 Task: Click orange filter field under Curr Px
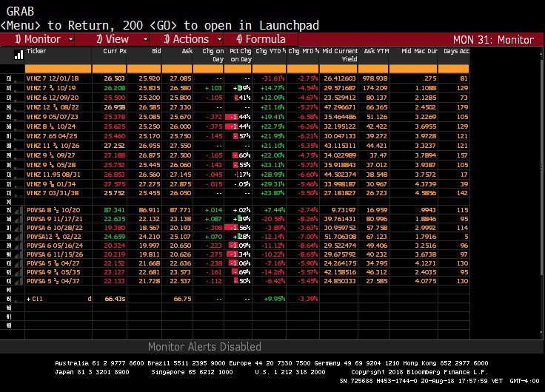click(x=109, y=69)
